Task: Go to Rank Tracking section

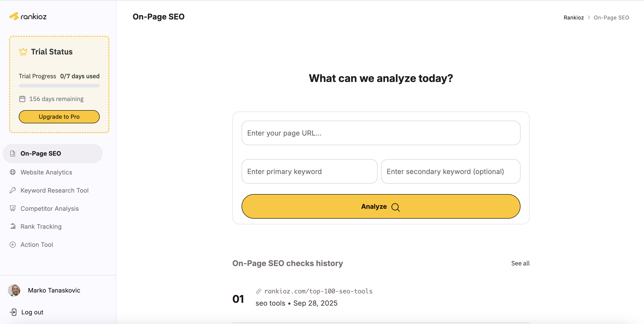Action: coord(41,226)
